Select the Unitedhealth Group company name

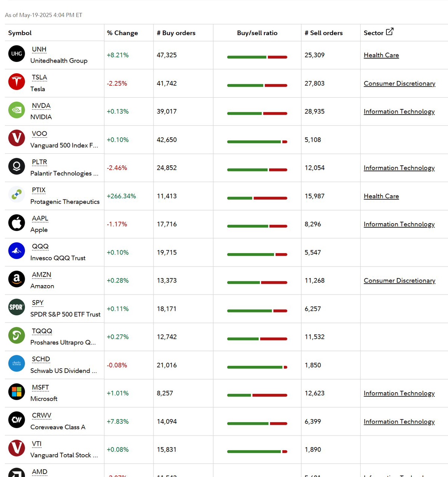[59, 61]
